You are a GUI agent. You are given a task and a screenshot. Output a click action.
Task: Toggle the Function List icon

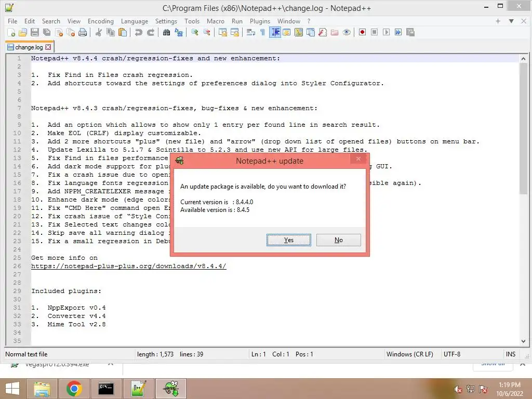click(x=323, y=32)
